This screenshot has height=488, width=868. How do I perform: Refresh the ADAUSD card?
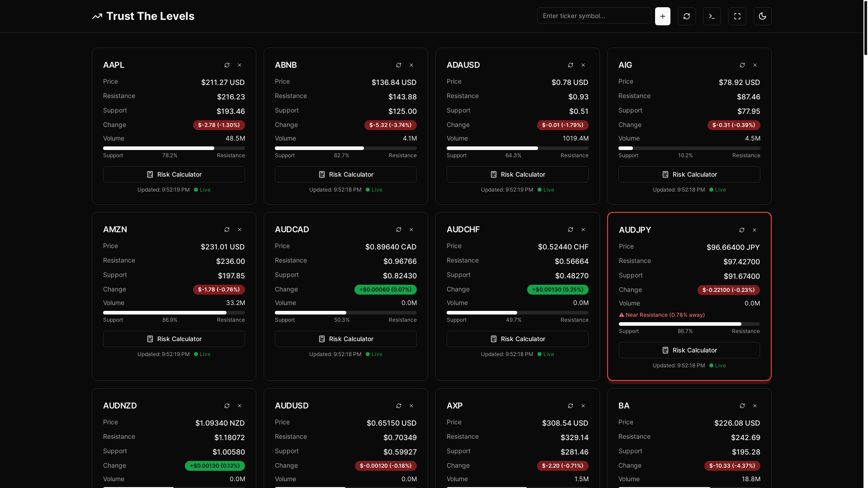571,65
